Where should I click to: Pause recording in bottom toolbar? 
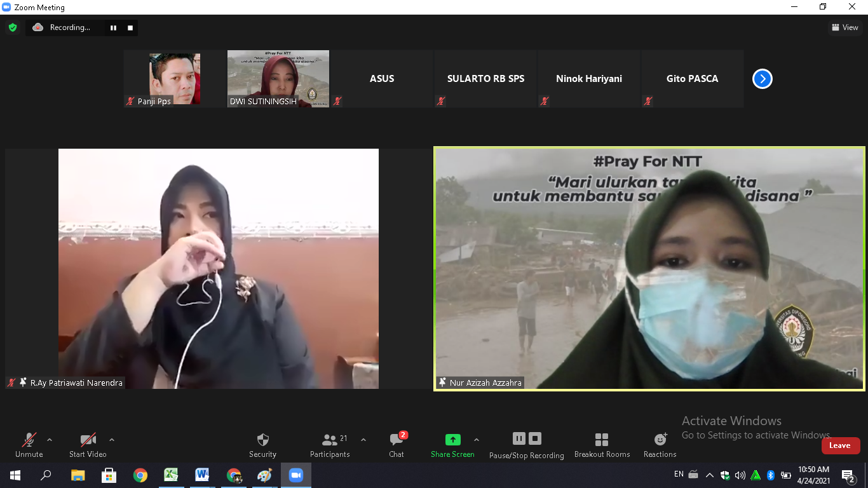tap(519, 438)
